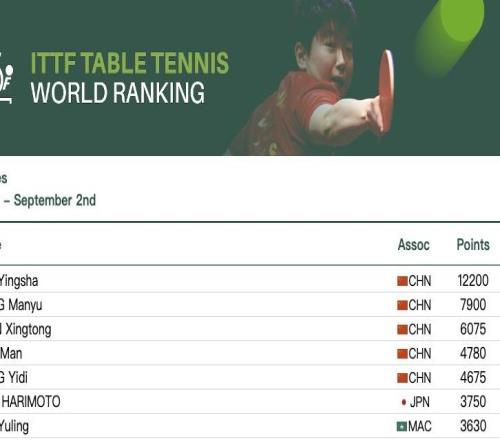Click the China flag beside 6075 points
This screenshot has width=500, height=440.
pyautogui.click(x=402, y=329)
